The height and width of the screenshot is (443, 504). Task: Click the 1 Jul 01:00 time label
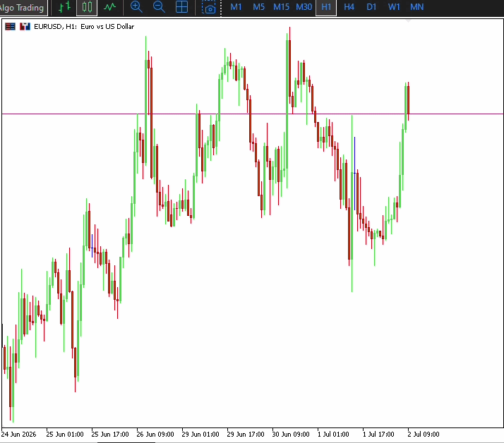click(333, 435)
